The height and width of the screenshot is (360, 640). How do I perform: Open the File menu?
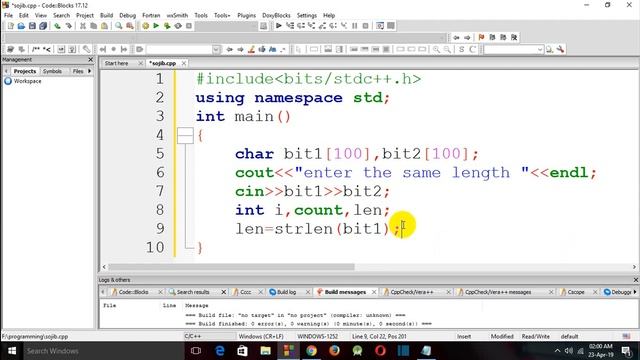[x=8, y=15]
